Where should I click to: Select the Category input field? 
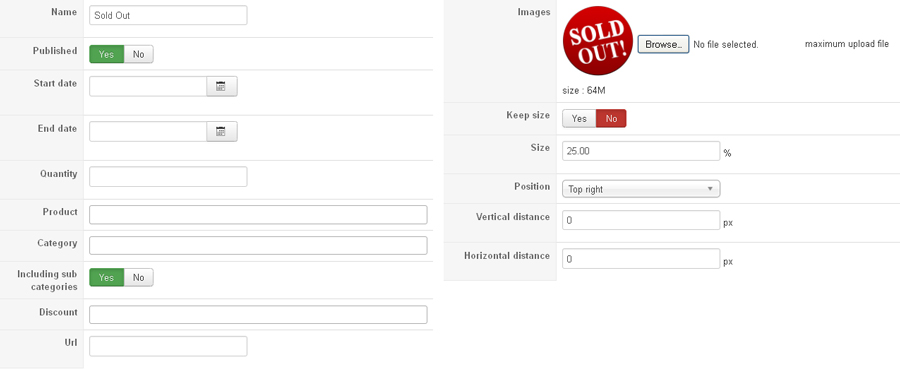click(258, 246)
